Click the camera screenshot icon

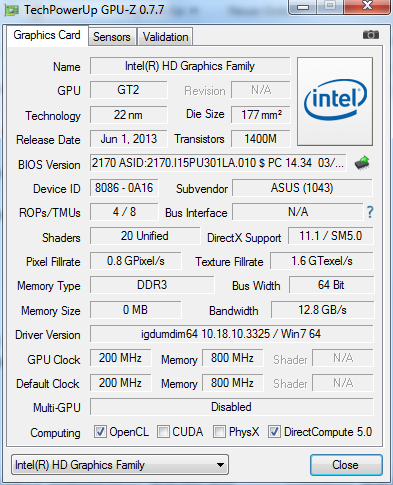point(371,35)
